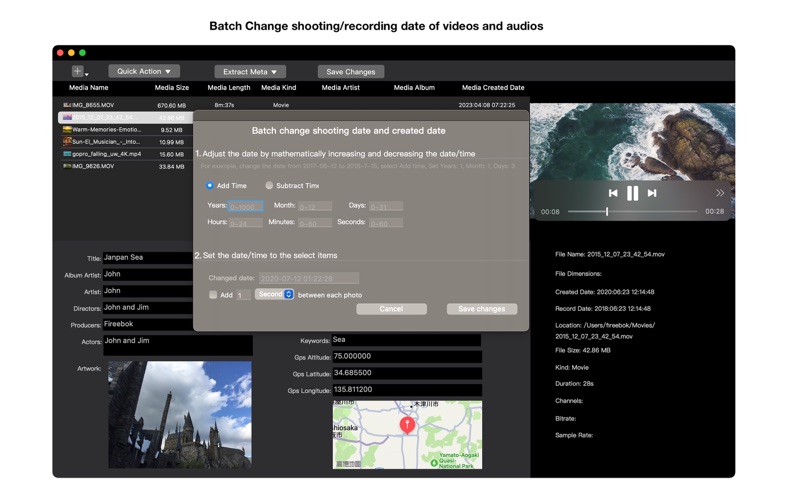Click the Changed date input field
This screenshot has height=500, width=800.
point(309,279)
